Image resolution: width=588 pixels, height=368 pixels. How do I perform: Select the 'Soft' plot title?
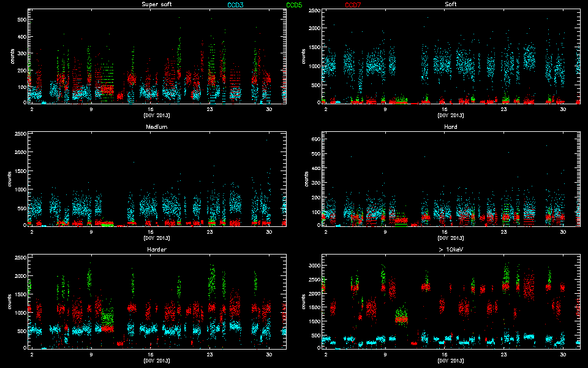point(450,5)
